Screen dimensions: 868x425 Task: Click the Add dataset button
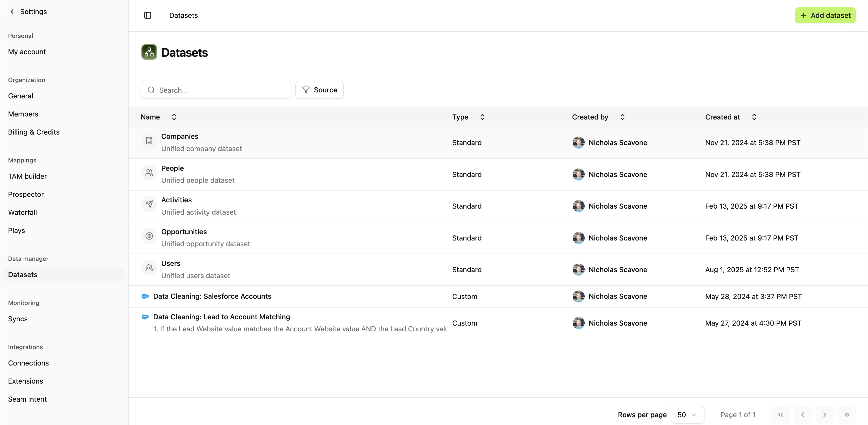825,15
